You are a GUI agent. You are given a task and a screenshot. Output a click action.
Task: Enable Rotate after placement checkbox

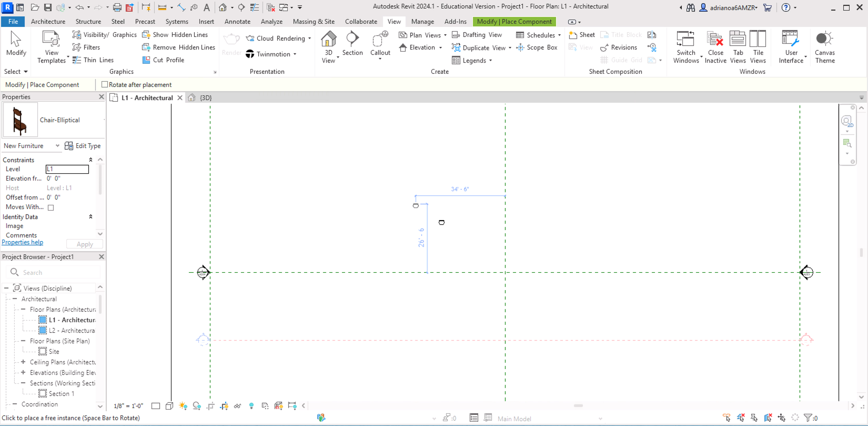coord(105,84)
